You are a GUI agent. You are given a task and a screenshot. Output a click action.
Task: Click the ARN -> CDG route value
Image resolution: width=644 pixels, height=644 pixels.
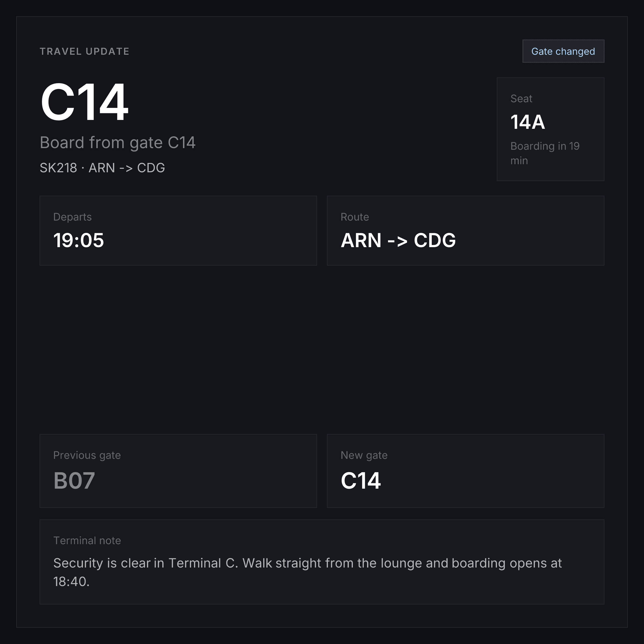pyautogui.click(x=398, y=240)
